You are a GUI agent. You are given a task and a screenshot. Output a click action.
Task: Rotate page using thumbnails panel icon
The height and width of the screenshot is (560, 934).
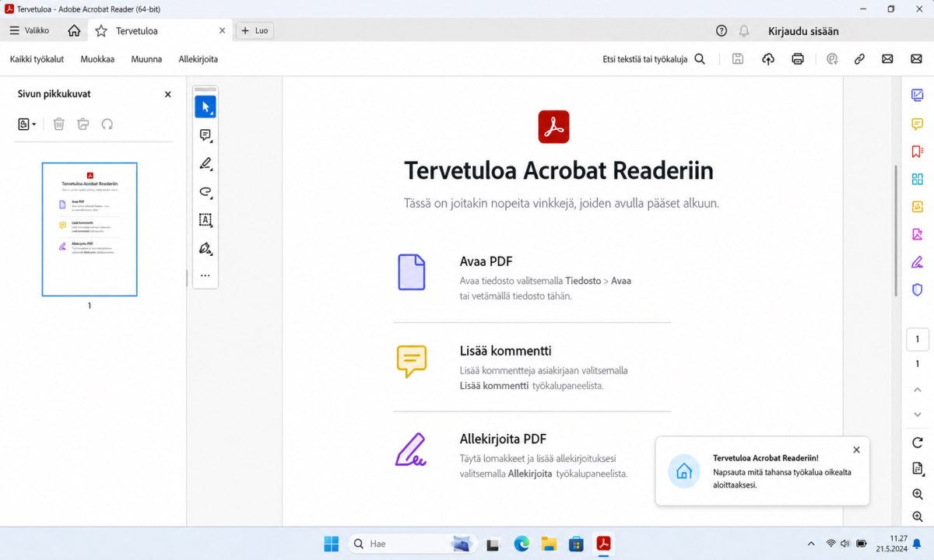pyautogui.click(x=107, y=124)
